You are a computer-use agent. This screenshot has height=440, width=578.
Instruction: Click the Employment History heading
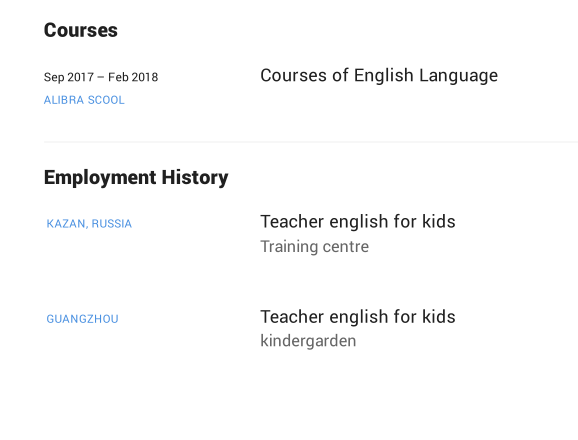coord(136,178)
